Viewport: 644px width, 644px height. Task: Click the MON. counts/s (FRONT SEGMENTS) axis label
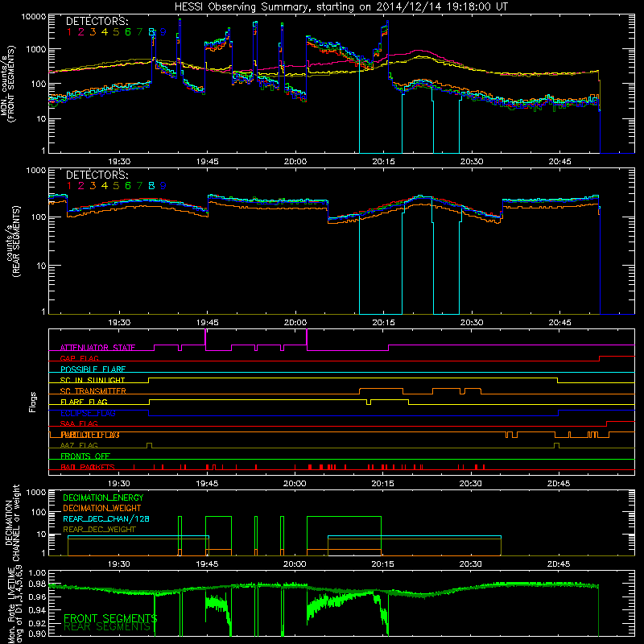tap(7, 84)
